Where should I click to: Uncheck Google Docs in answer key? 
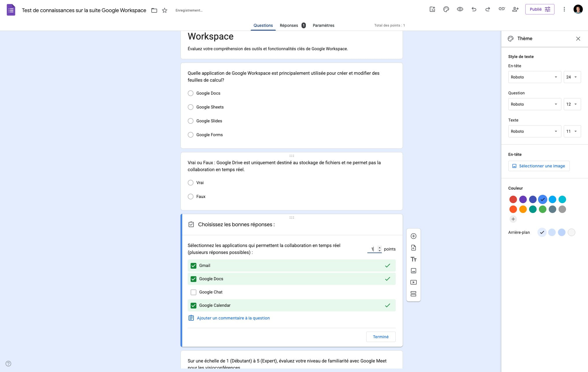(x=193, y=279)
